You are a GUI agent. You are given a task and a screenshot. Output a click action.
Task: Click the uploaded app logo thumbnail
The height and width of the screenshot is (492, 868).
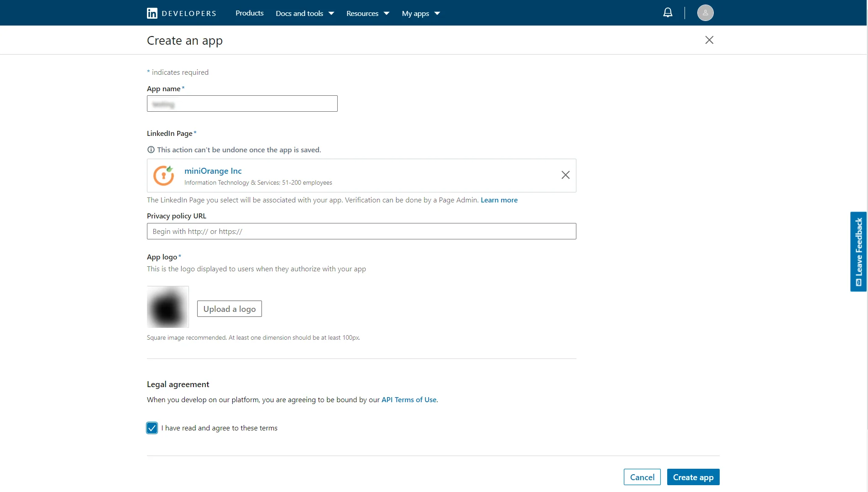[x=167, y=306]
